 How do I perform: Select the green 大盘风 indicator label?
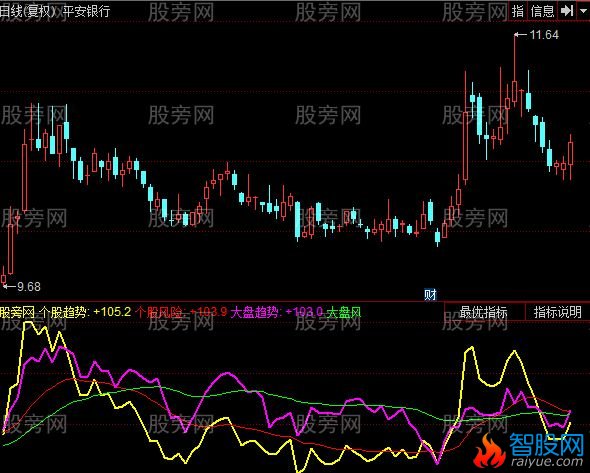pos(344,312)
